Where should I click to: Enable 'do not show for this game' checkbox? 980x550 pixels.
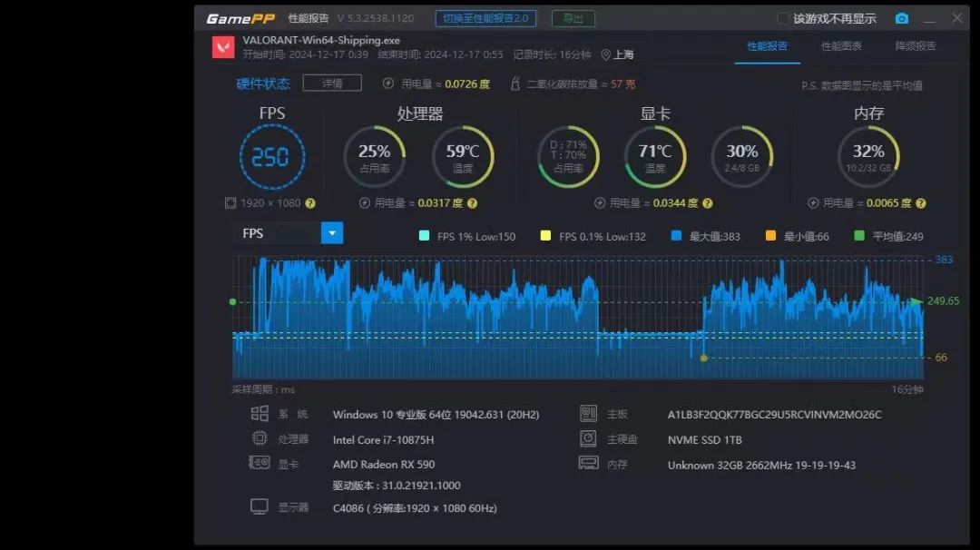782,19
